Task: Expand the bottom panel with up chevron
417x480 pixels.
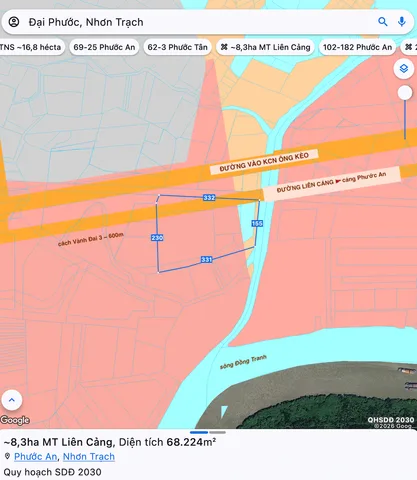Action: click(x=12, y=400)
